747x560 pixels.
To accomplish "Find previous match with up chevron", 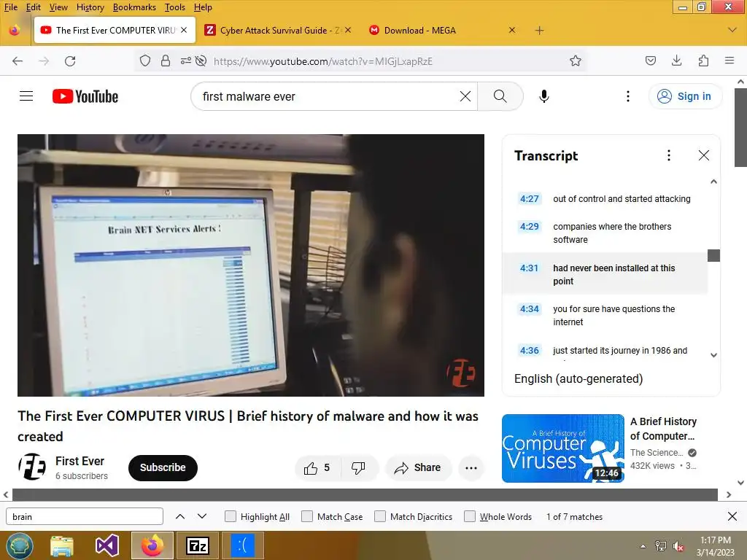I will tap(180, 516).
